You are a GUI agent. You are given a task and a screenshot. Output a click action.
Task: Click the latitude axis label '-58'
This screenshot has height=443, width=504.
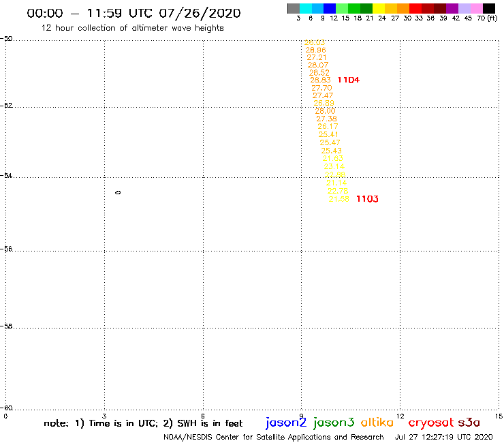[6, 326]
